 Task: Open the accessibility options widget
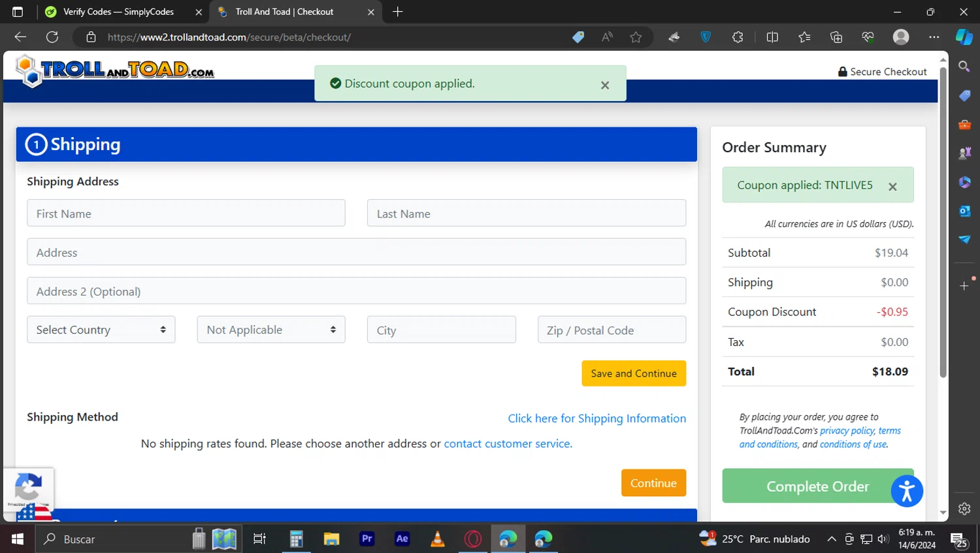click(x=907, y=491)
